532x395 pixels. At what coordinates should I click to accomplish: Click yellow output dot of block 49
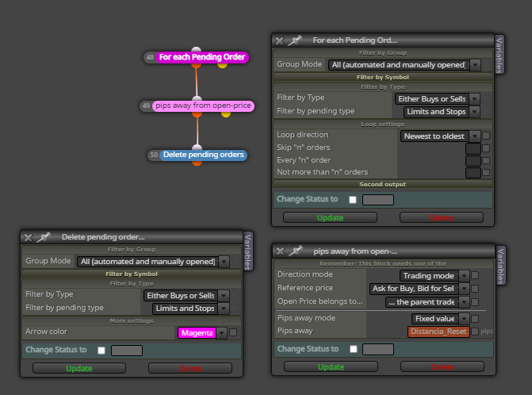click(226, 113)
